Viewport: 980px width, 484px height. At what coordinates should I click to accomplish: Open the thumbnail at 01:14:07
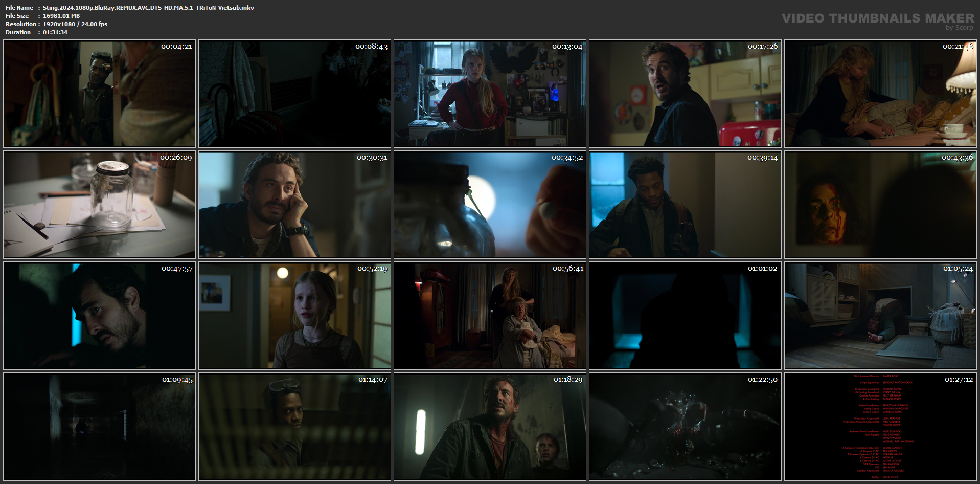pyautogui.click(x=294, y=427)
